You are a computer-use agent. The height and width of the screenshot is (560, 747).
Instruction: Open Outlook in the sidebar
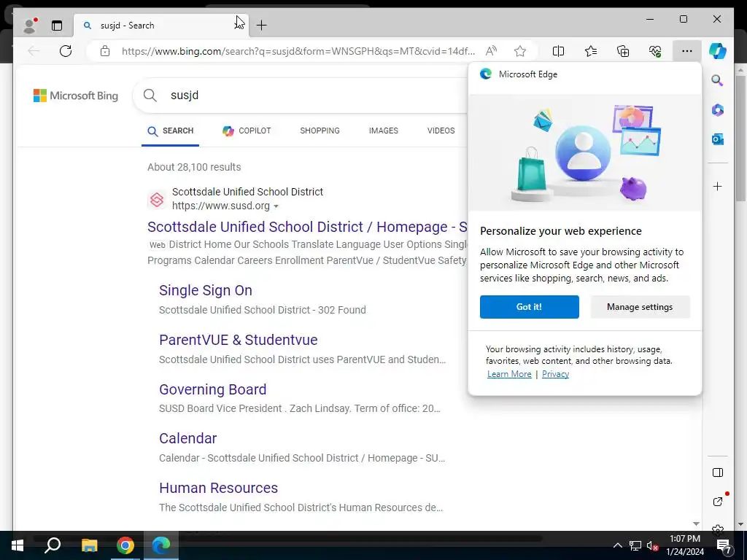pos(718,139)
